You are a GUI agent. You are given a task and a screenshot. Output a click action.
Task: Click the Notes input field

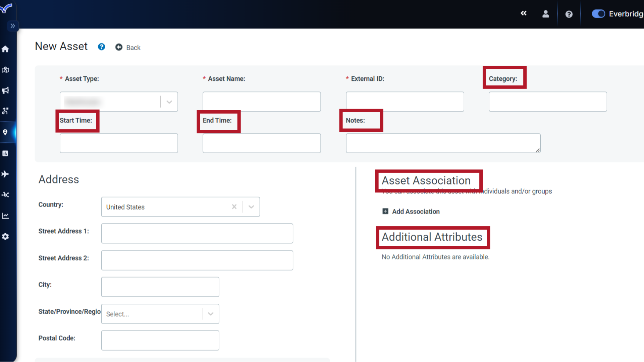tap(442, 142)
